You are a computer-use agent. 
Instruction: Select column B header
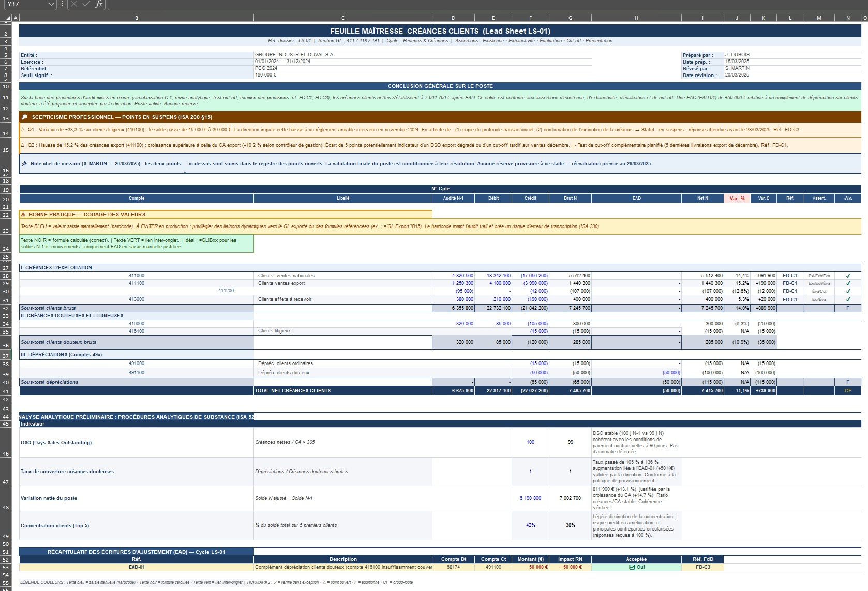pyautogui.click(x=137, y=18)
